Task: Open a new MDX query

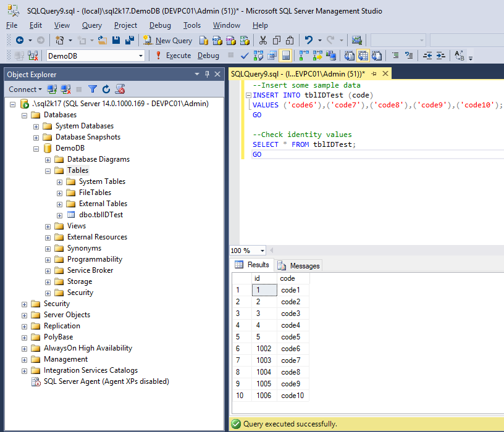Action: 217,41
